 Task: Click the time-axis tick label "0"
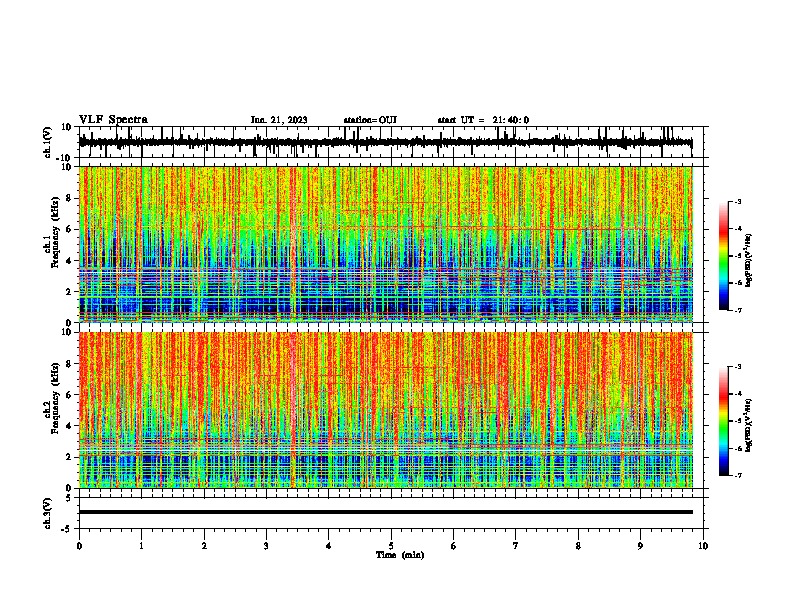pyautogui.click(x=79, y=546)
